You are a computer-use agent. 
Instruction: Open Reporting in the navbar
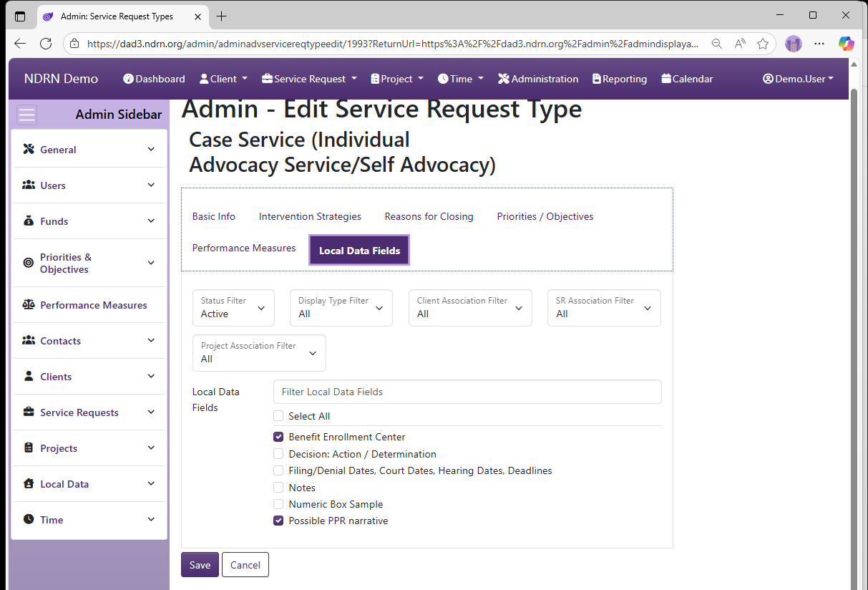(x=620, y=79)
